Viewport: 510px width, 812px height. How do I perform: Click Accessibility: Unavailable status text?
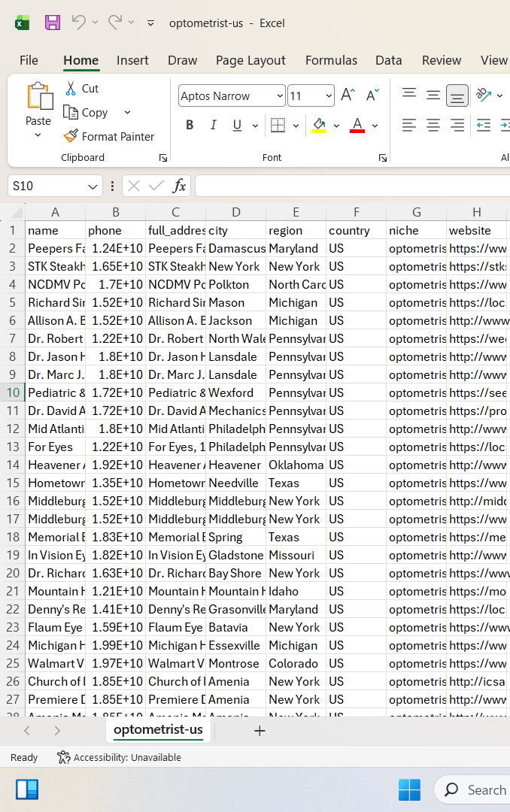point(127,758)
